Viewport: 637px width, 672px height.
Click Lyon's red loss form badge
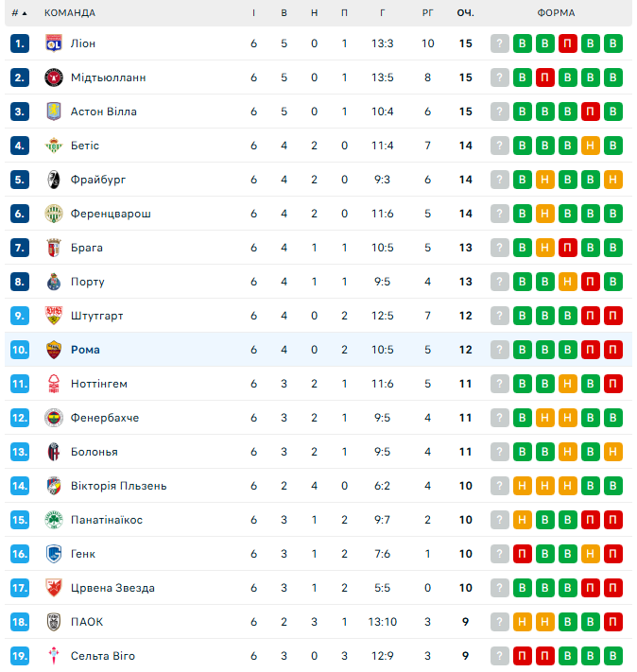point(568,43)
